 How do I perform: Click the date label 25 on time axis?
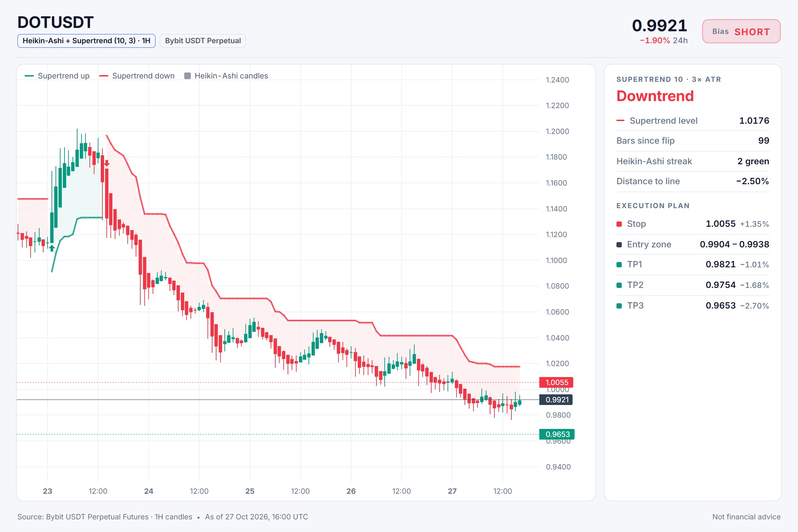(x=250, y=491)
